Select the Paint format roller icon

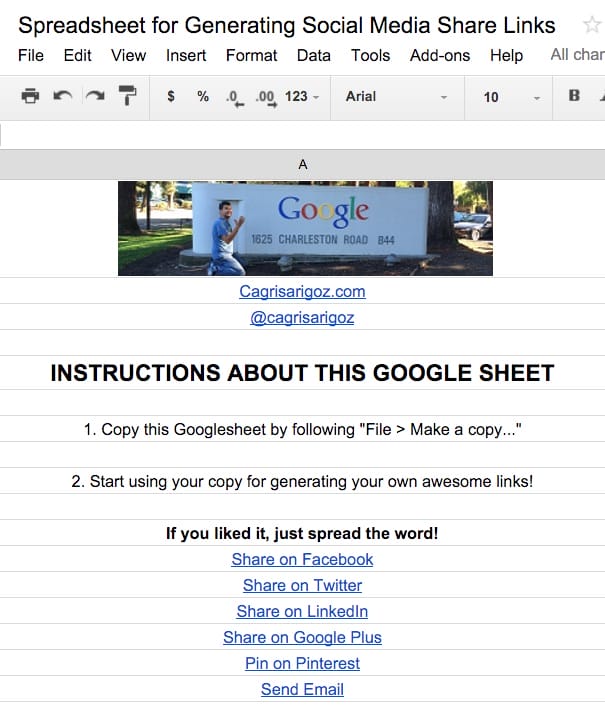127,95
